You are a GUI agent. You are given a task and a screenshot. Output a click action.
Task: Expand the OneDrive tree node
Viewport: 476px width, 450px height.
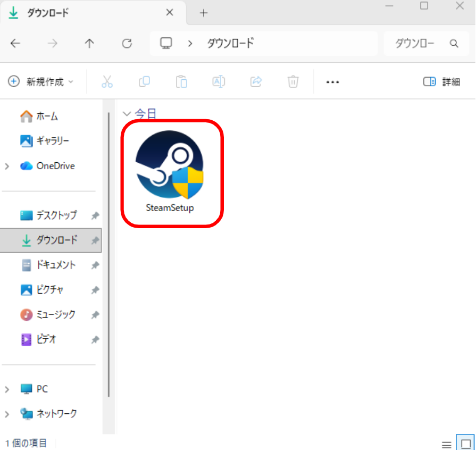7,166
